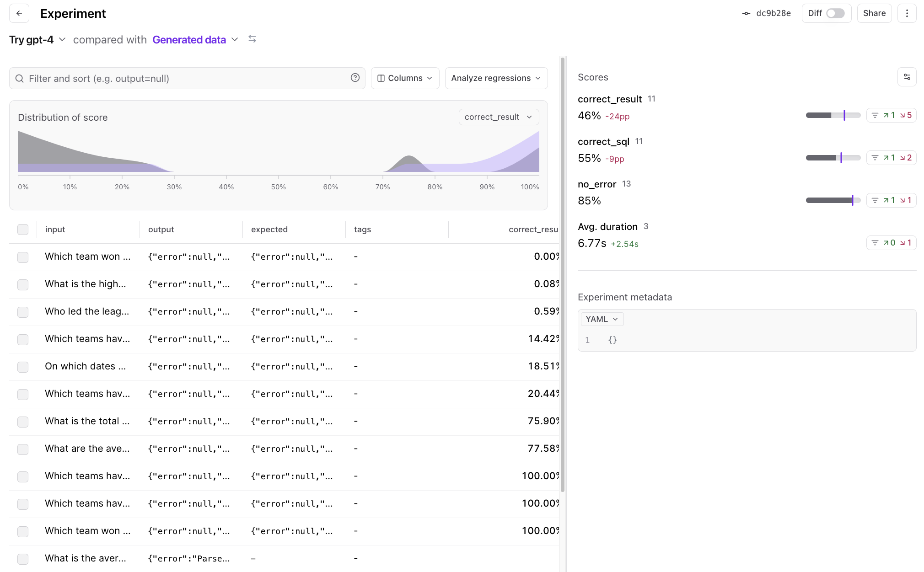
Task: Open the three-dot more options menu
Action: point(907,13)
